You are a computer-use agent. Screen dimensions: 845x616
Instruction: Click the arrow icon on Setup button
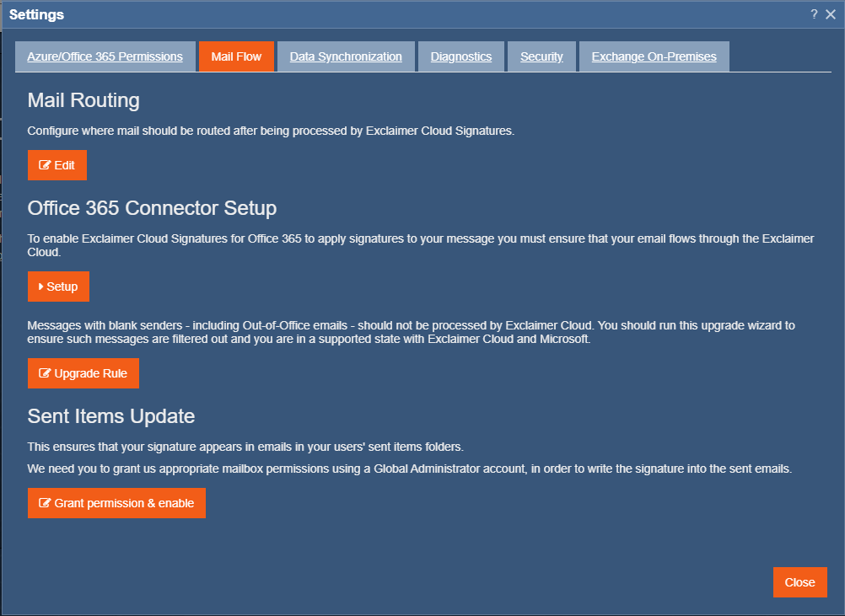[x=41, y=287]
